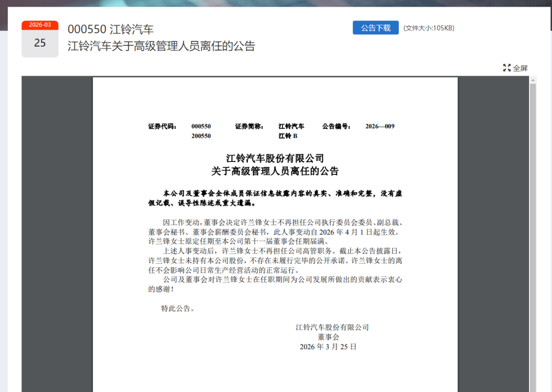Viewport: 552px width, 392px height.
Task: Click the 董事会 signature line
Action: [x=328, y=337]
